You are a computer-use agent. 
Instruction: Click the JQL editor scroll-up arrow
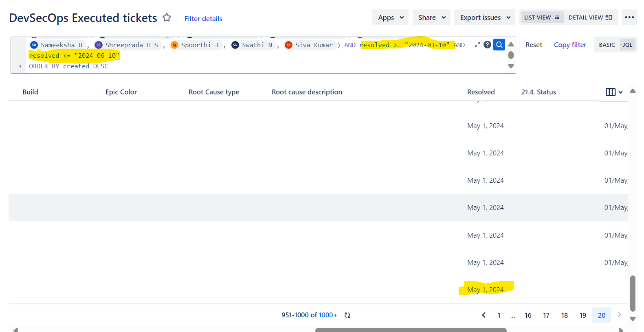tap(511, 44)
